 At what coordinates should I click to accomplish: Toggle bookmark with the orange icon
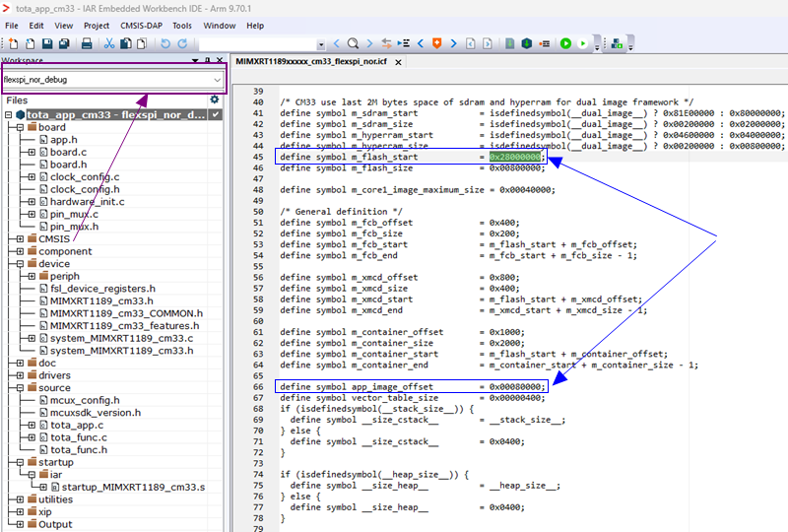click(x=437, y=43)
